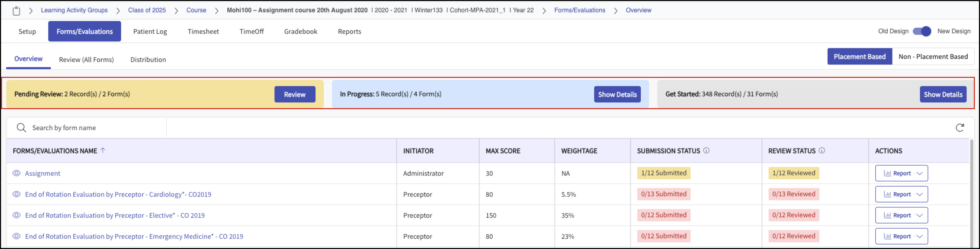Image resolution: width=980 pixels, height=249 pixels.
Task: Expand the Report dropdown for Elective evaluation
Action: pyautogui.click(x=901, y=215)
